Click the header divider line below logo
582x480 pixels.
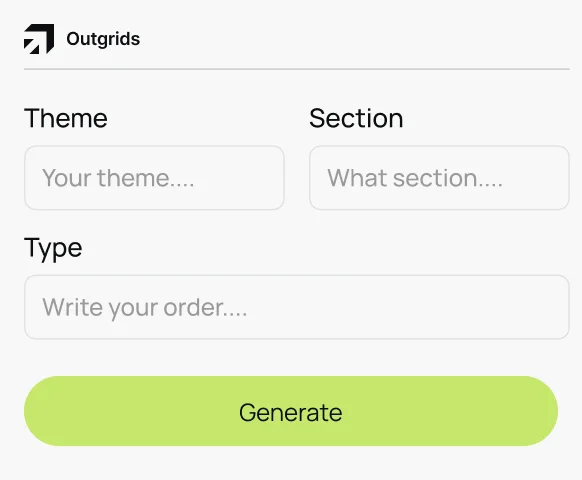point(297,69)
